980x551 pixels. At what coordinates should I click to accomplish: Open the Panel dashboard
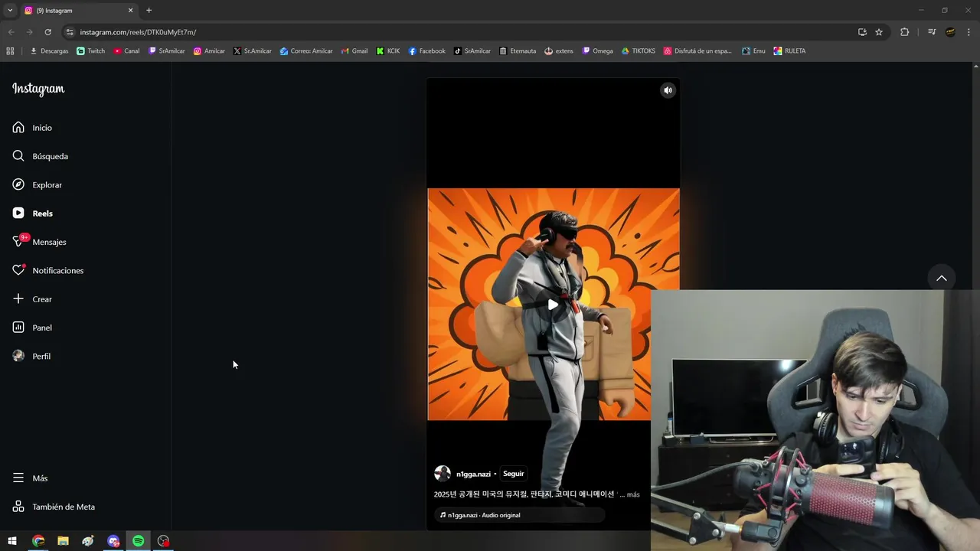click(32, 328)
